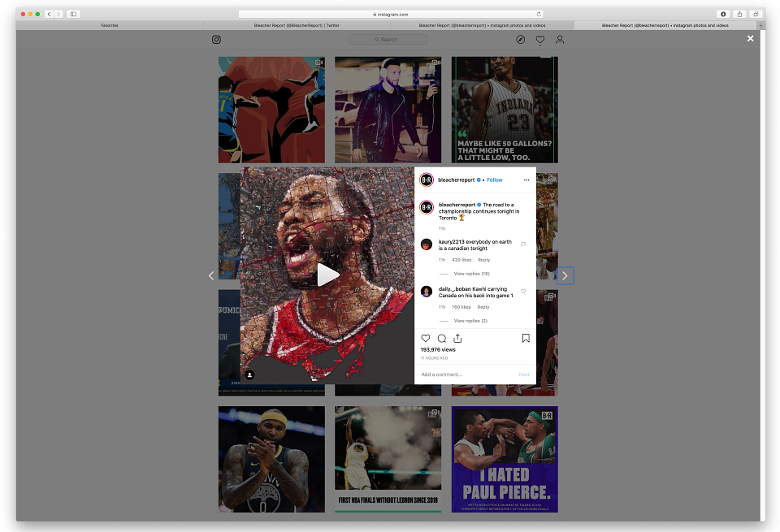Like kaury2213's comment

coord(523,244)
